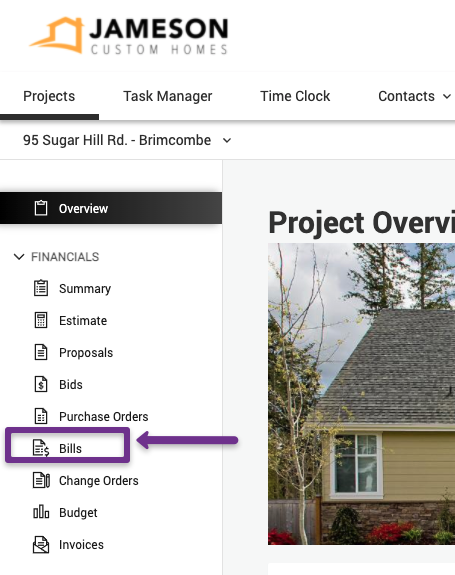Click the Change Orders icon
Screen dimensions: 455x575
41,480
